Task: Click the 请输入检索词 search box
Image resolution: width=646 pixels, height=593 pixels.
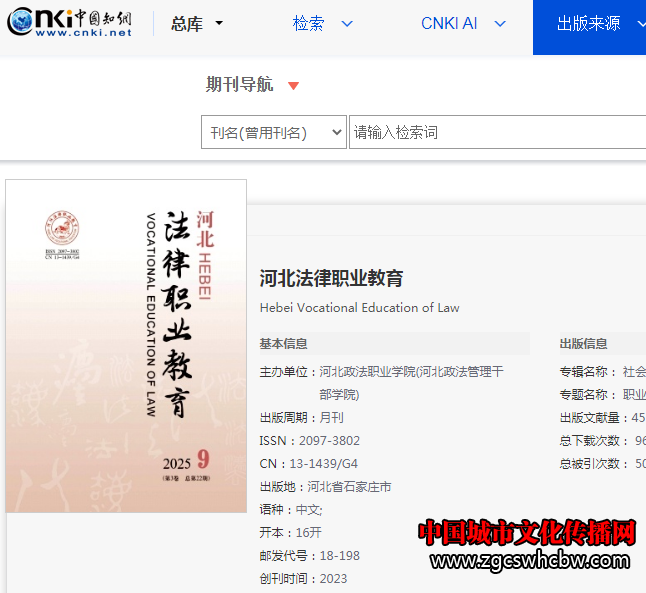Action: click(x=495, y=133)
